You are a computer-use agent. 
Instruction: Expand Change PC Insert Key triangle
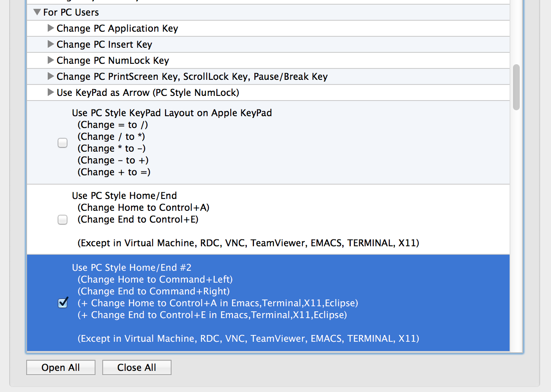(x=51, y=44)
